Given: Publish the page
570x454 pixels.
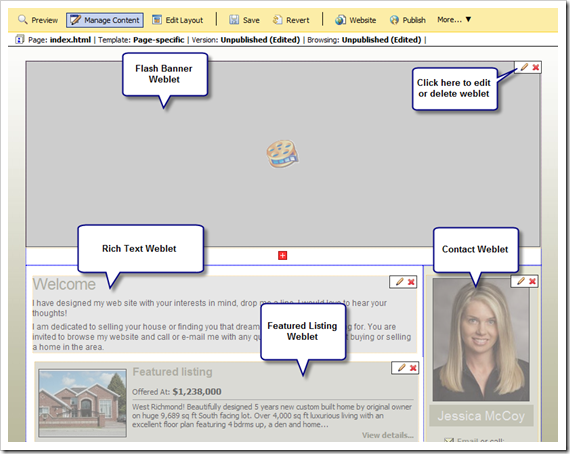Looking at the screenshot, I should tap(407, 20).
